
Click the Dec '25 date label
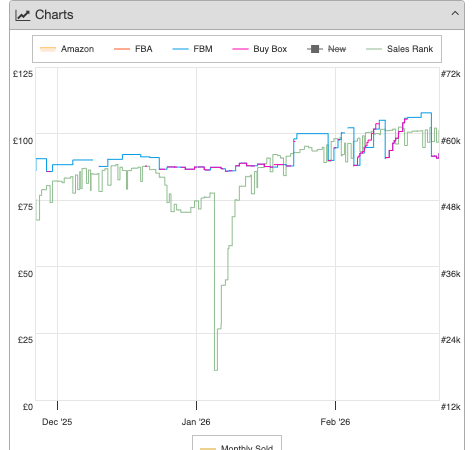click(x=57, y=422)
